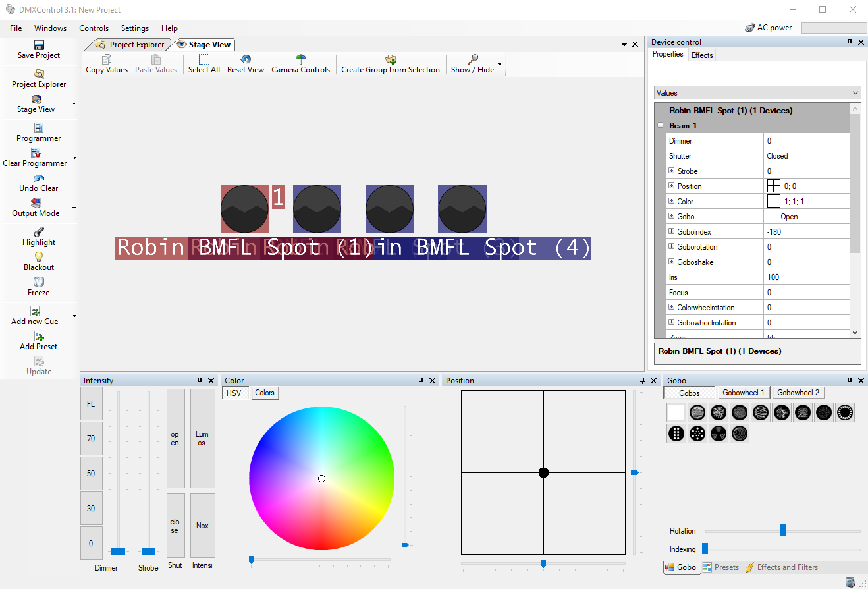Select the fourth Robin BMFL Spot device icon
This screenshot has width=868, height=589.
tap(462, 209)
